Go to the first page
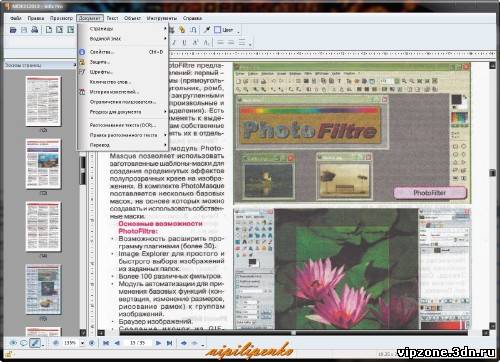500x362 pixels. tap(106, 343)
